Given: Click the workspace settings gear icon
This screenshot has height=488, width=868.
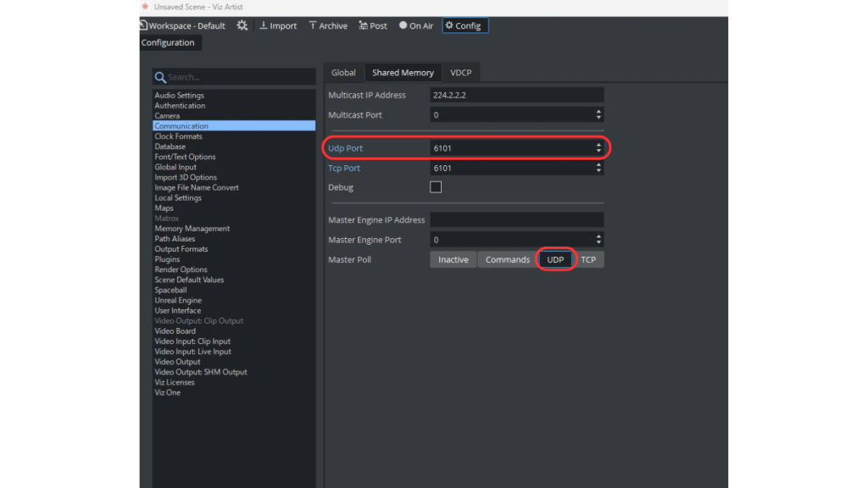Looking at the screenshot, I should tap(242, 25).
